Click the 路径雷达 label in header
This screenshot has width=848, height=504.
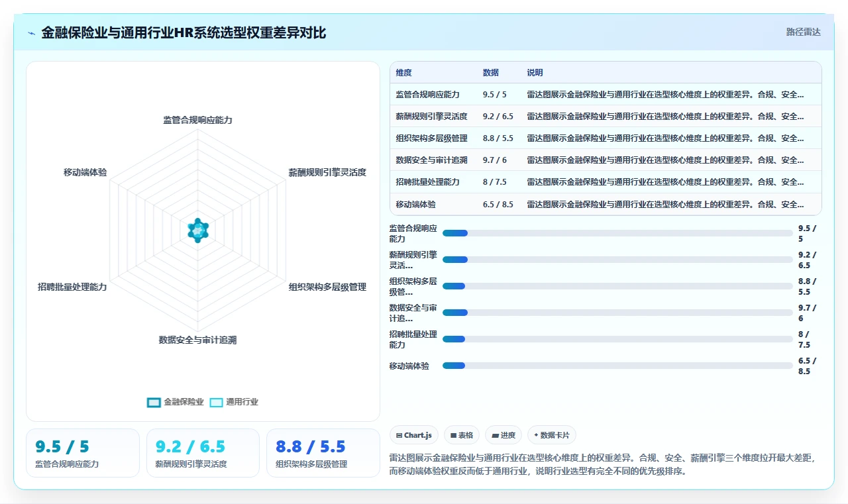[x=803, y=32]
